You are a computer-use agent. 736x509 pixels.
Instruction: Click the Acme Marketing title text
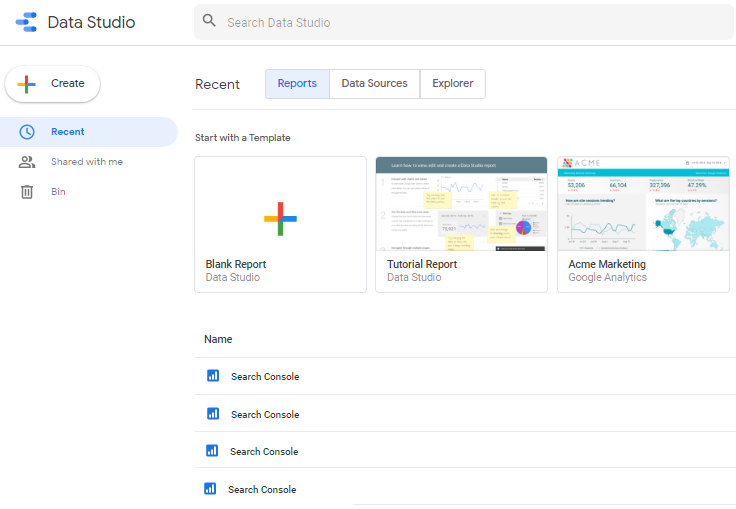point(607,264)
